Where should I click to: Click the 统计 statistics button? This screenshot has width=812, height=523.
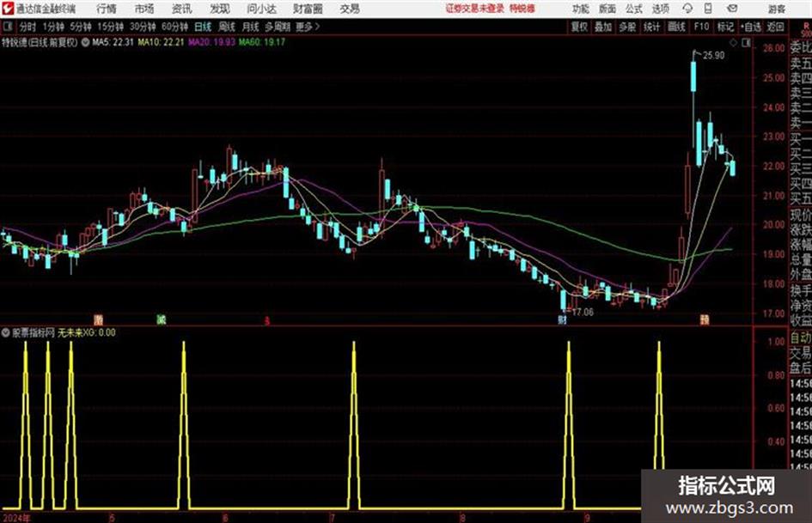[651, 27]
